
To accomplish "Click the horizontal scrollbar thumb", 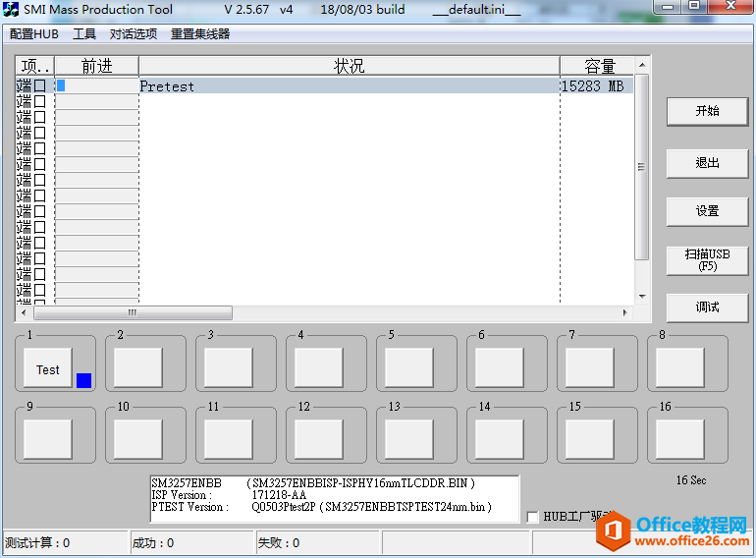I will [x=133, y=312].
